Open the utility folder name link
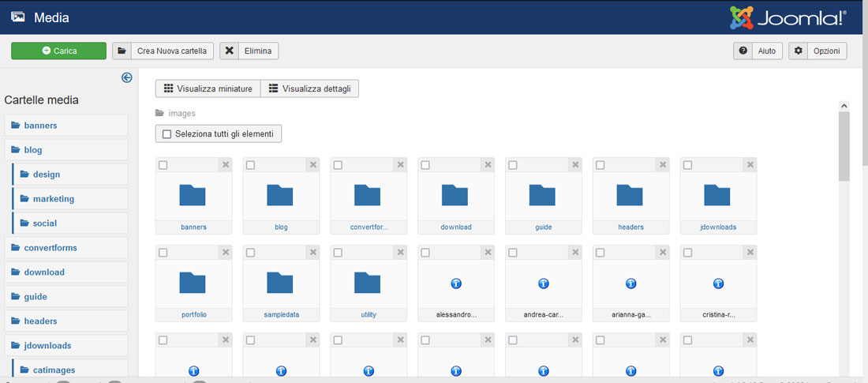This screenshot has height=383, width=868. click(x=369, y=315)
